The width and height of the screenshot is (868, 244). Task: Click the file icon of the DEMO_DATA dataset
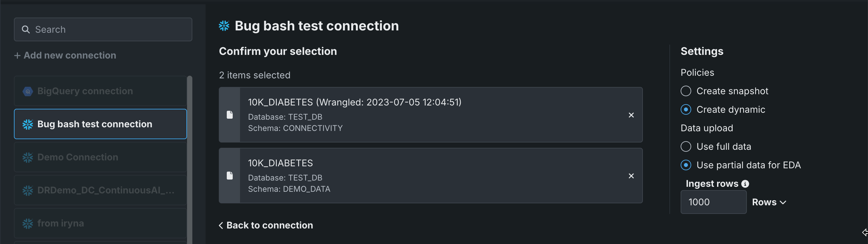(230, 176)
